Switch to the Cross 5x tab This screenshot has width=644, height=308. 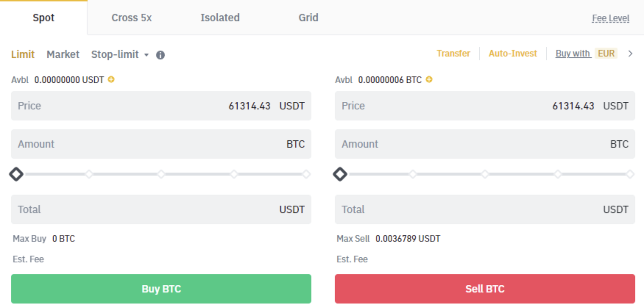(x=131, y=18)
